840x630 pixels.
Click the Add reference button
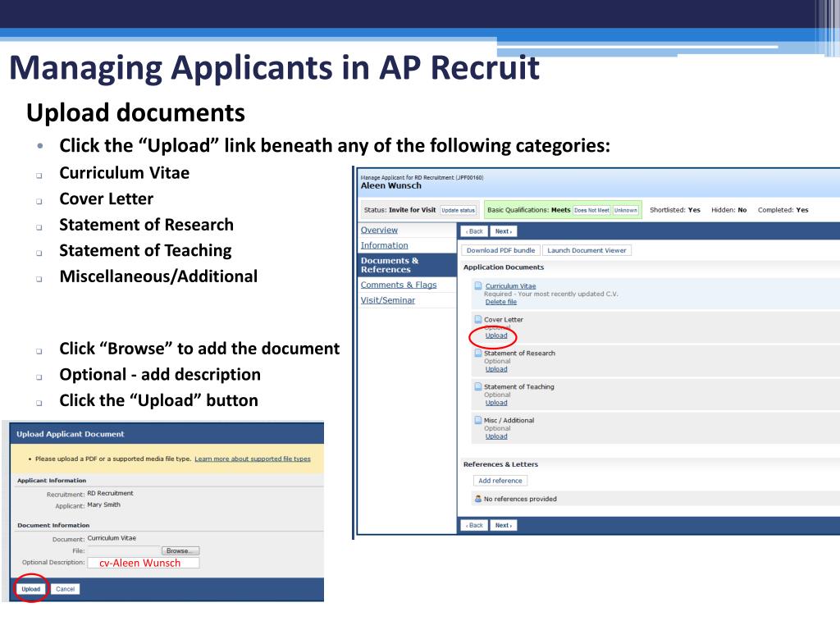coord(500,481)
